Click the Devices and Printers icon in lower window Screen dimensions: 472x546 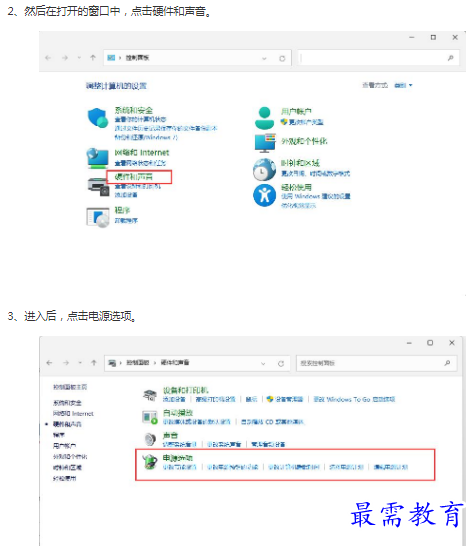[x=150, y=395]
